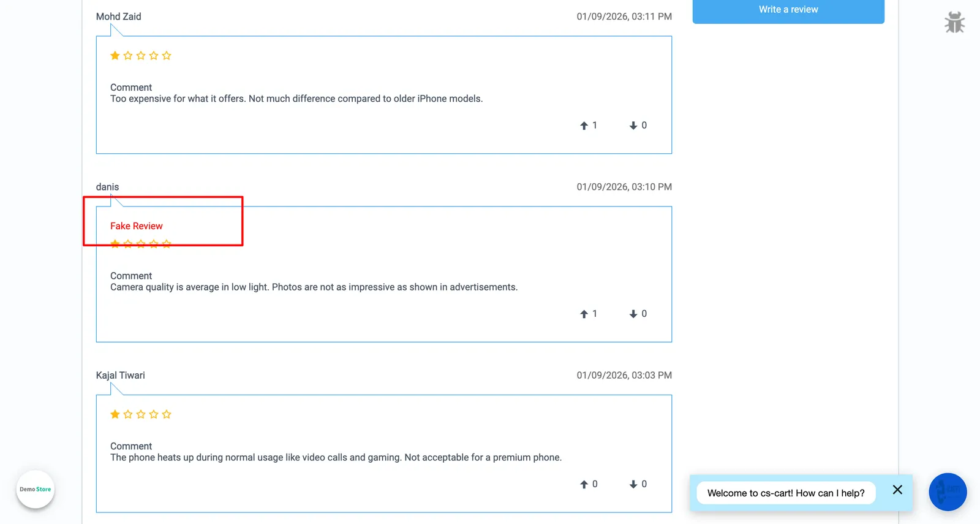980x524 pixels.
Task: Upvote Mohd Zaid's review
Action: tap(584, 126)
